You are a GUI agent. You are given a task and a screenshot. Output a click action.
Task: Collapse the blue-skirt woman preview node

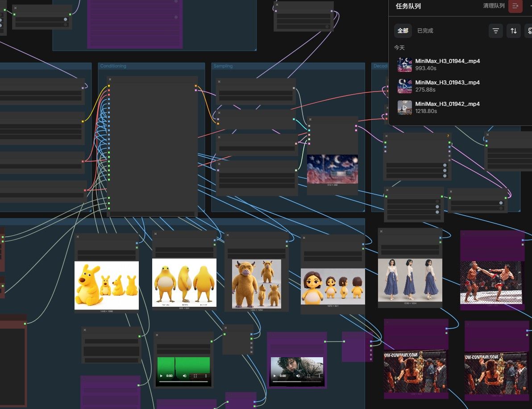click(381, 231)
